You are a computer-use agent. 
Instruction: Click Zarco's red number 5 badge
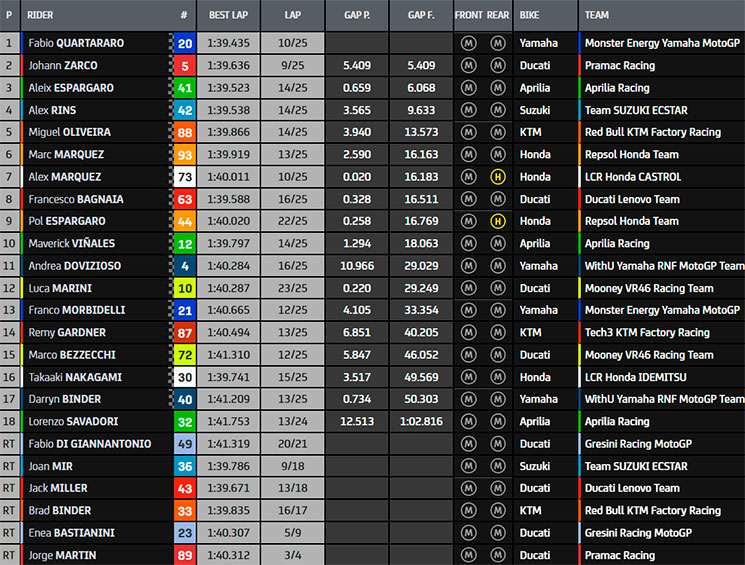point(185,66)
